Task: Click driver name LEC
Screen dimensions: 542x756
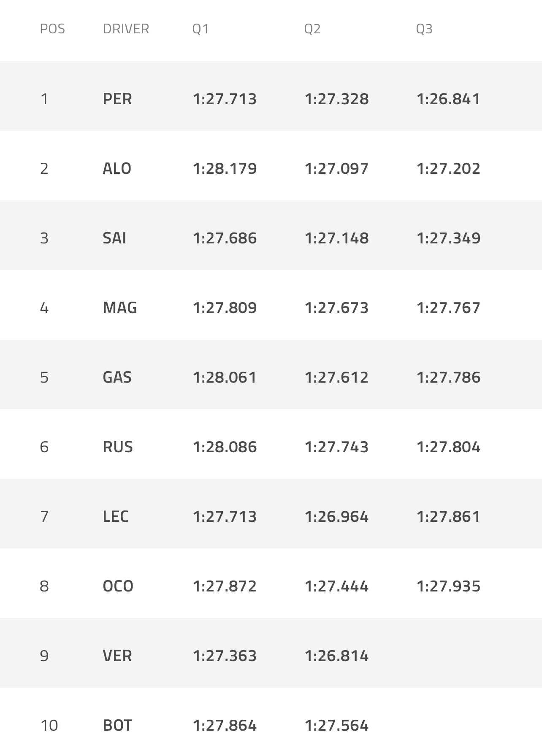Action: [116, 516]
